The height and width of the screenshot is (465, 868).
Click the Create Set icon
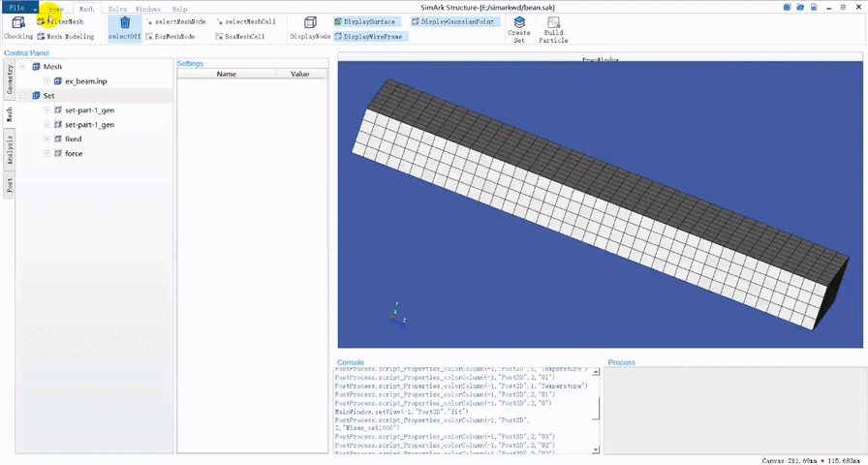click(519, 22)
